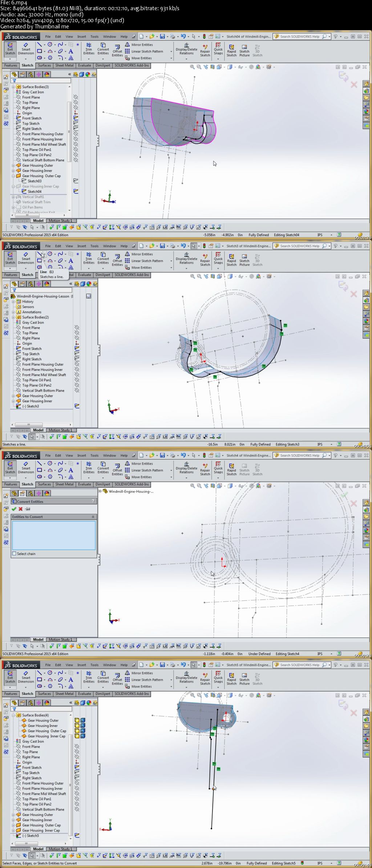
Task: Toggle Origin visibility in Sketch3 display pane
Action: (77, 343)
